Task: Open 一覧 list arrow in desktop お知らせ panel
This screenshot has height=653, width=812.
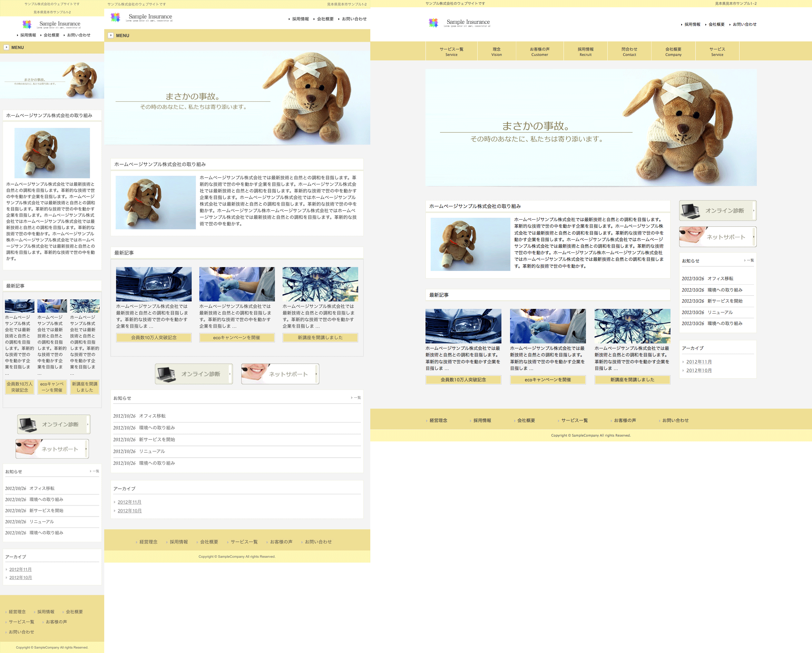Action: point(749,261)
